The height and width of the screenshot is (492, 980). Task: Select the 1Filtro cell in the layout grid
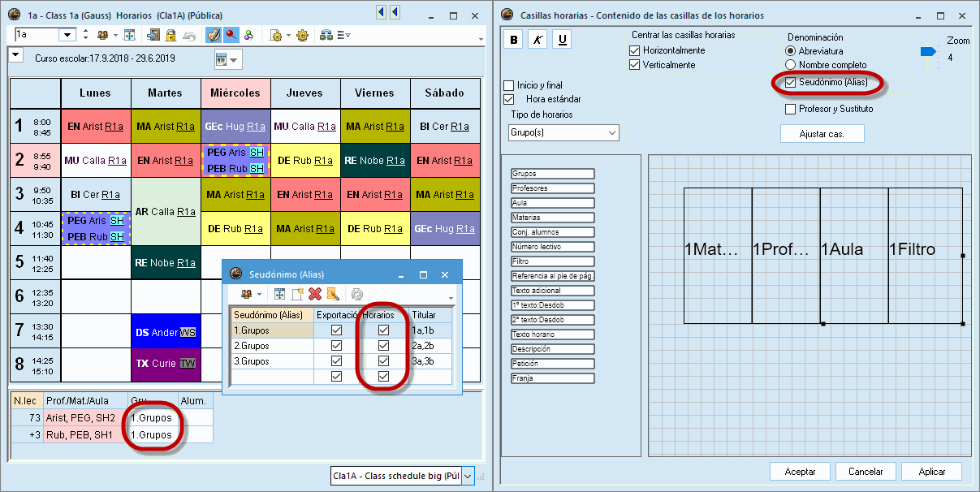click(x=925, y=255)
